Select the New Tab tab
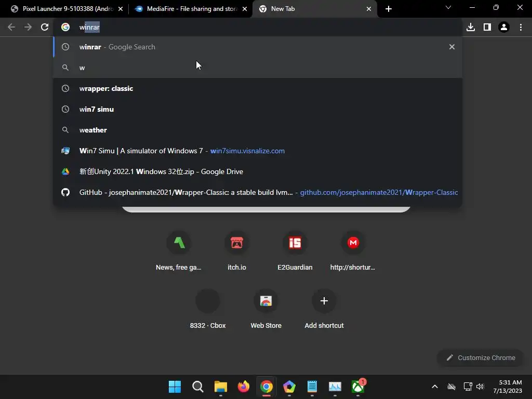The height and width of the screenshot is (399, 532). click(314, 9)
